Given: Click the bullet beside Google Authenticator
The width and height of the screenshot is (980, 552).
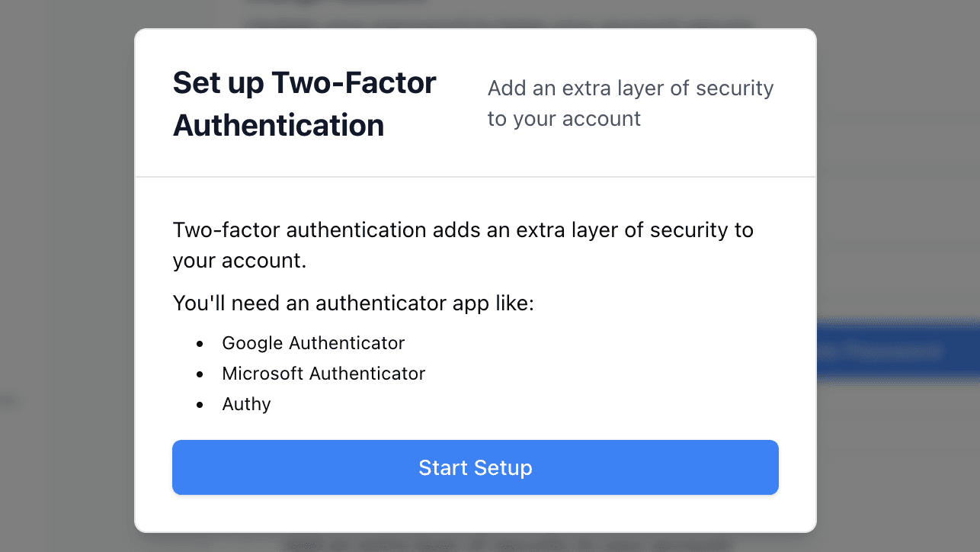Looking at the screenshot, I should pyautogui.click(x=199, y=344).
